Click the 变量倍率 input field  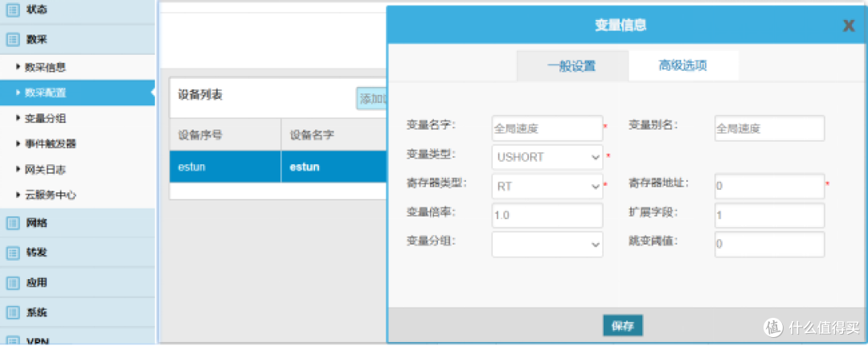(x=547, y=215)
